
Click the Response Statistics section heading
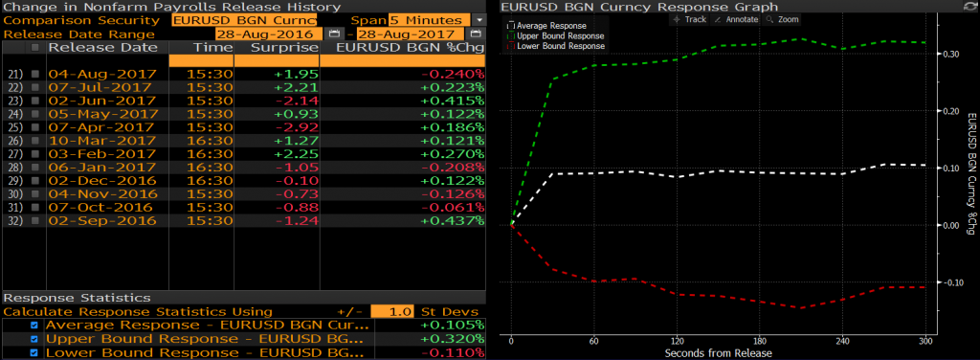pyautogui.click(x=77, y=298)
